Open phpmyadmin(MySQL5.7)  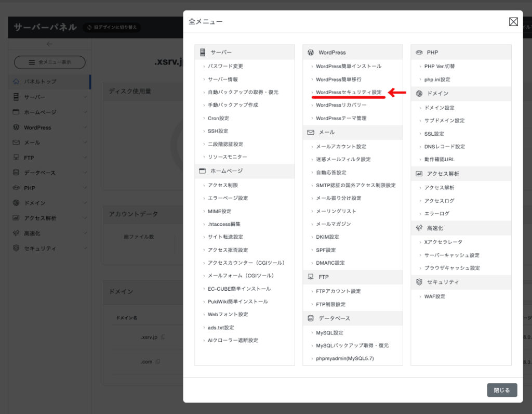point(345,358)
